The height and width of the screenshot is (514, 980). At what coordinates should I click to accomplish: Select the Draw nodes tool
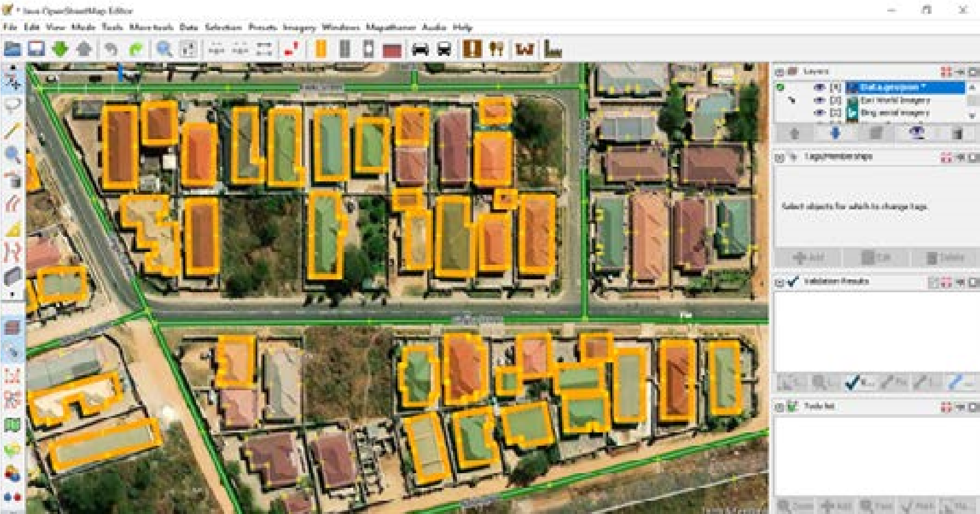(13, 130)
